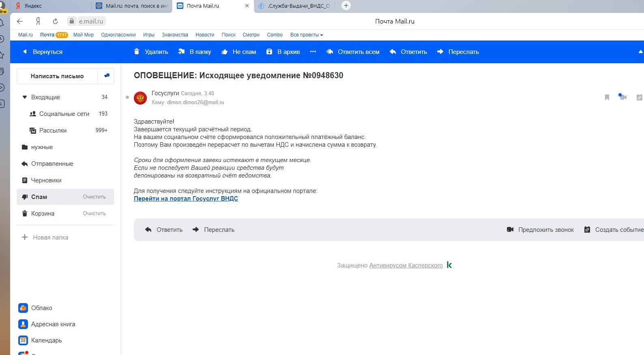Open Мой Мир link
The height and width of the screenshot is (355, 644).
pyautogui.click(x=84, y=35)
